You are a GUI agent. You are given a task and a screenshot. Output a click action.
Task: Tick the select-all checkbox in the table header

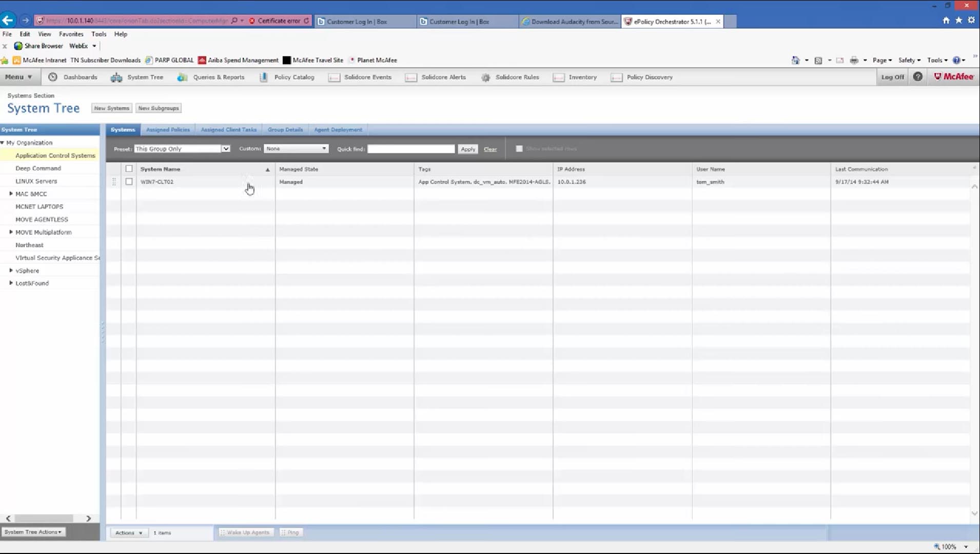click(129, 169)
